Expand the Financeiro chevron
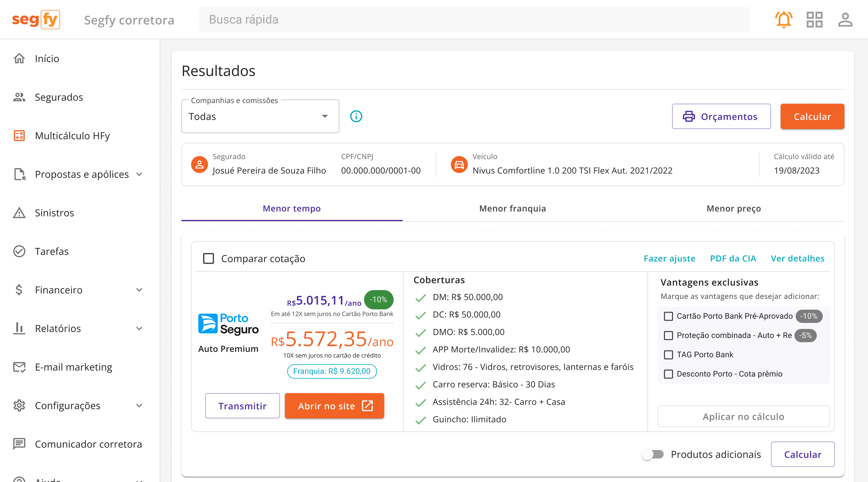The width and height of the screenshot is (868, 482). click(139, 290)
